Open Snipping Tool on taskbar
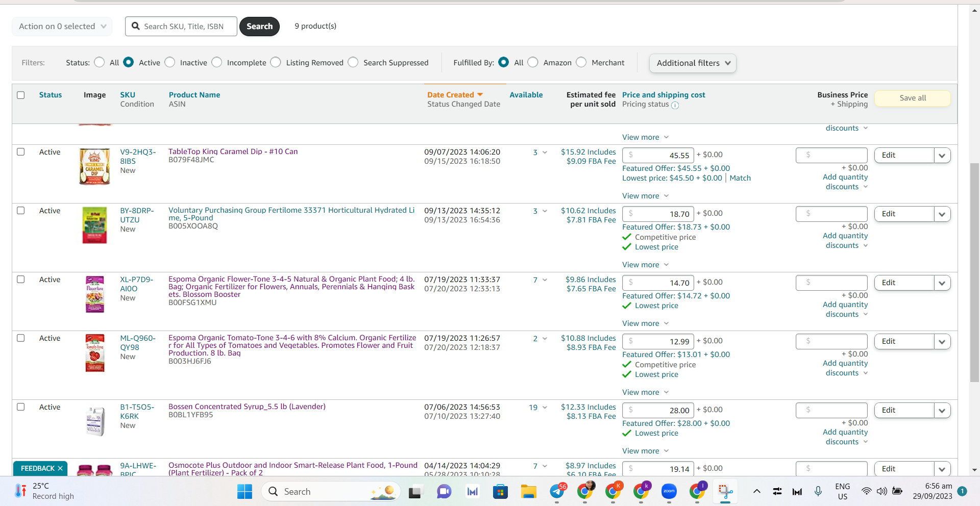 725,492
